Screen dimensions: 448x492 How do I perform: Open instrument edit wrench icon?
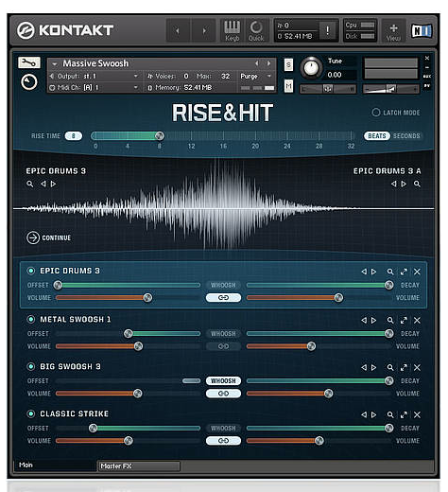[29, 62]
